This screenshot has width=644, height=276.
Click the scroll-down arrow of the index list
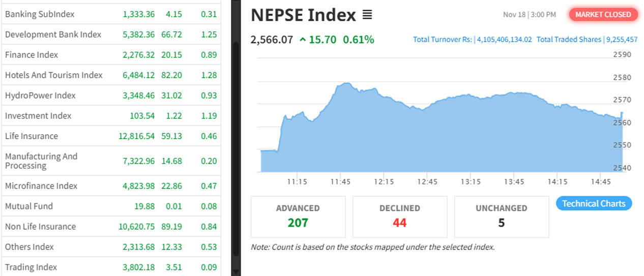236,270
